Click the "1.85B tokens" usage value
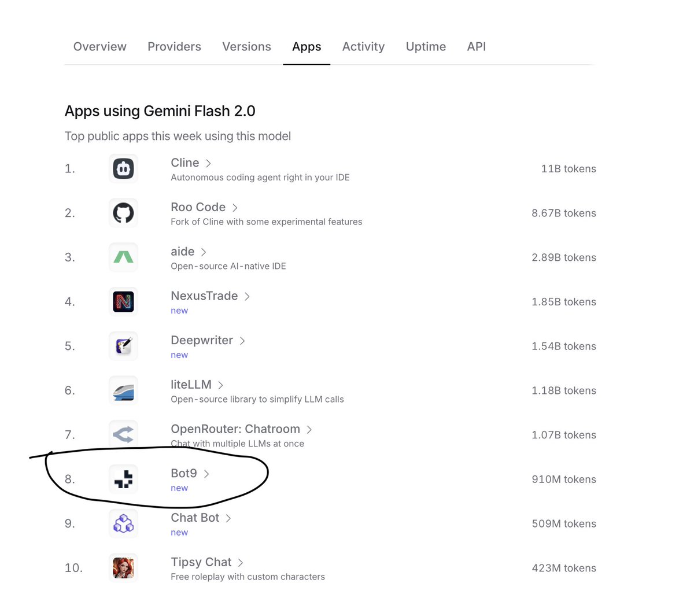Viewport: 694px width, 616px height. [564, 302]
